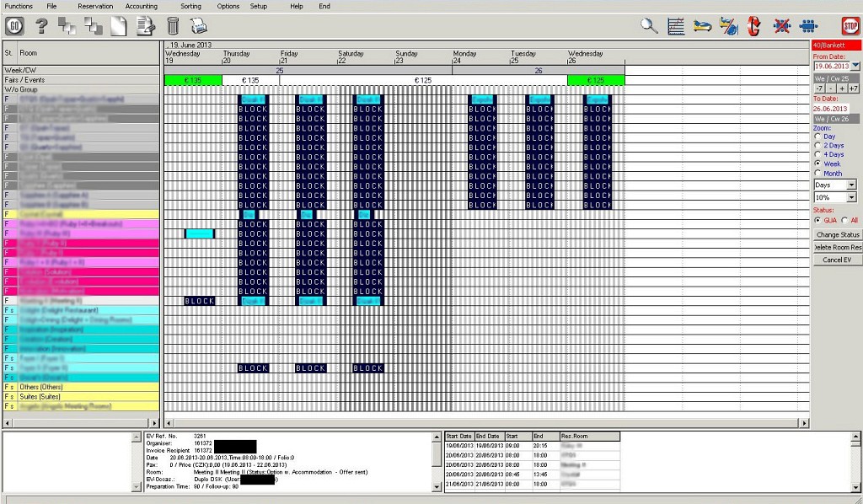Create new entry with blank page icon

[x=119, y=26]
